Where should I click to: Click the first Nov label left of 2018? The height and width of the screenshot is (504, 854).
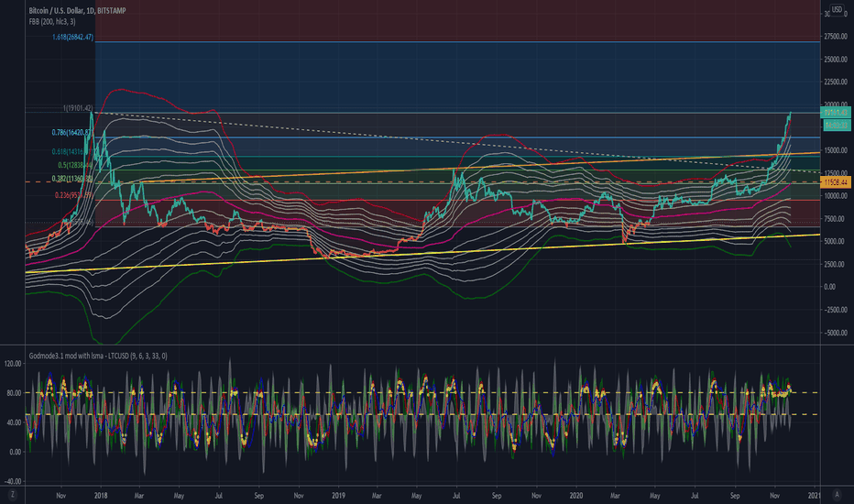click(x=61, y=496)
